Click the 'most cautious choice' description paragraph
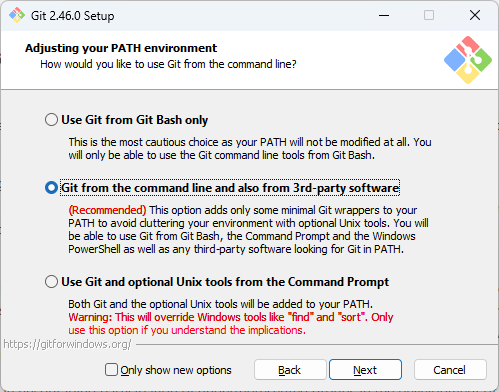499x392 pixels. (250, 149)
